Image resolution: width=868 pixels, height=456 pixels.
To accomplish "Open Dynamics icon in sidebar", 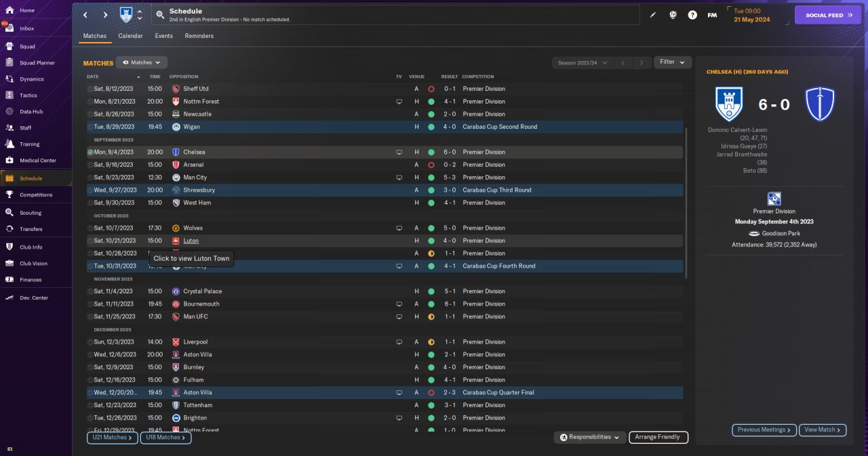I will (9, 79).
